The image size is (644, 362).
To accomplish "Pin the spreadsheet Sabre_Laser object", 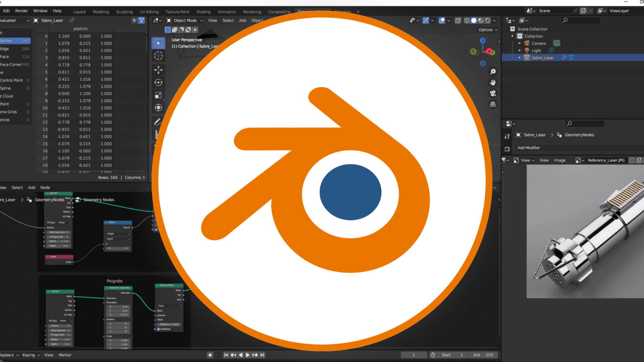I will [x=72, y=20].
